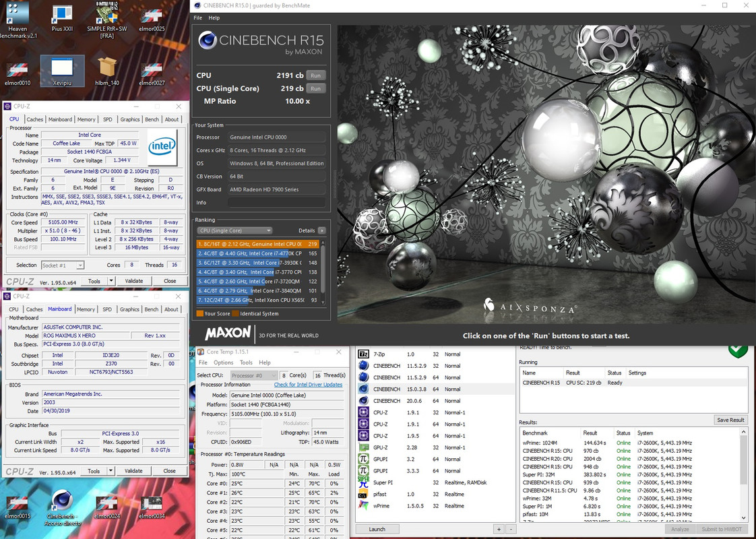Select ranking entry 7 Intel Xeon X5650
The image size is (756, 539).
point(257,300)
